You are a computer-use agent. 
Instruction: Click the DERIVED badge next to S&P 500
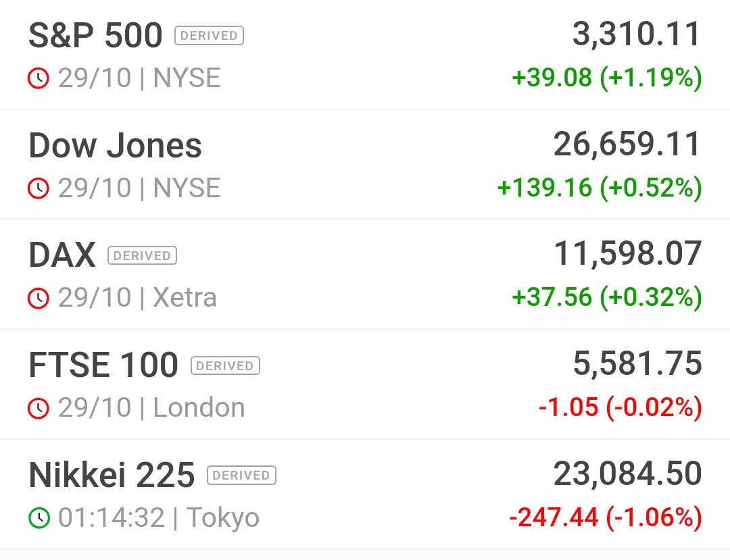tap(209, 36)
